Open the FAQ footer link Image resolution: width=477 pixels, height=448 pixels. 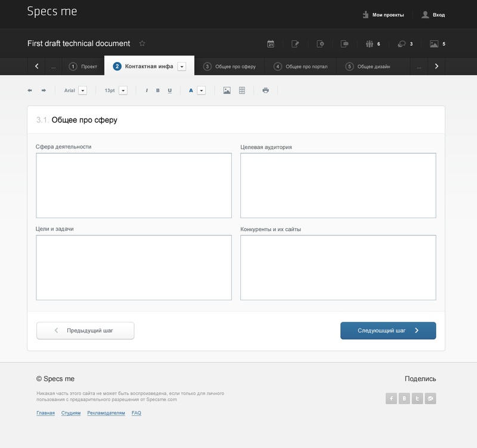pyautogui.click(x=137, y=413)
